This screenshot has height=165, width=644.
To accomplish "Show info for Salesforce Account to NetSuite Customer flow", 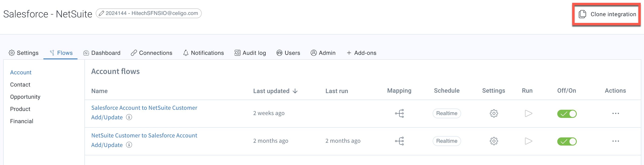I will [x=129, y=117].
